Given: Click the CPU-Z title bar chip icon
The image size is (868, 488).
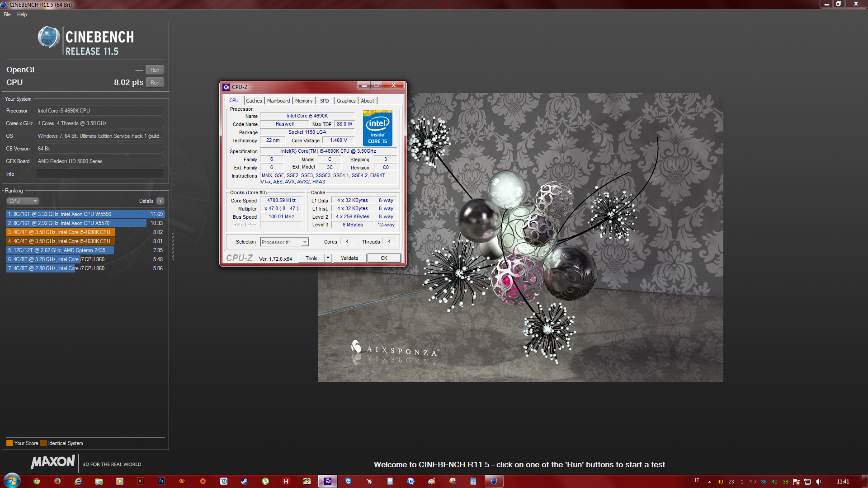Looking at the screenshot, I should point(226,87).
